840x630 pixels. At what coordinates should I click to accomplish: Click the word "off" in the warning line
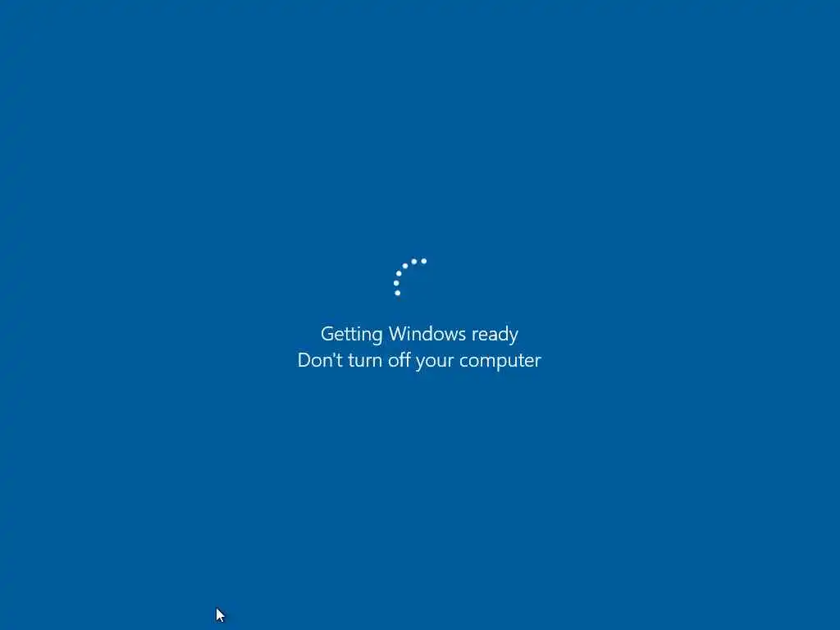[399, 360]
